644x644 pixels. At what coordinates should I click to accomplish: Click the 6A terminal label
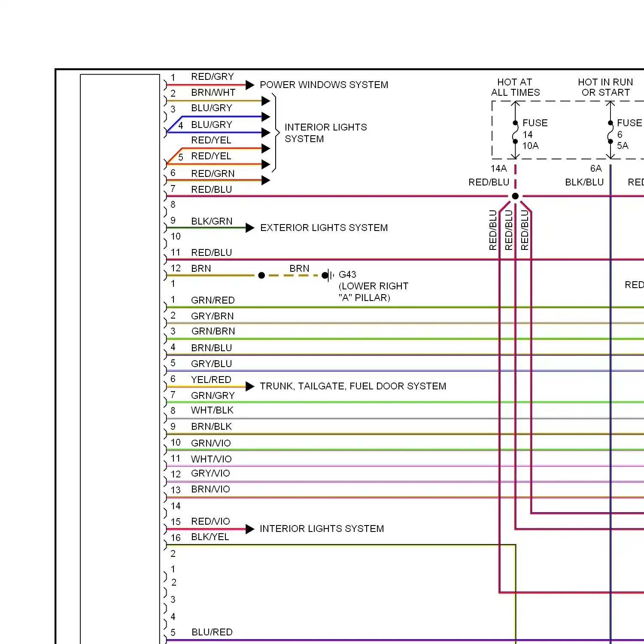click(596, 168)
